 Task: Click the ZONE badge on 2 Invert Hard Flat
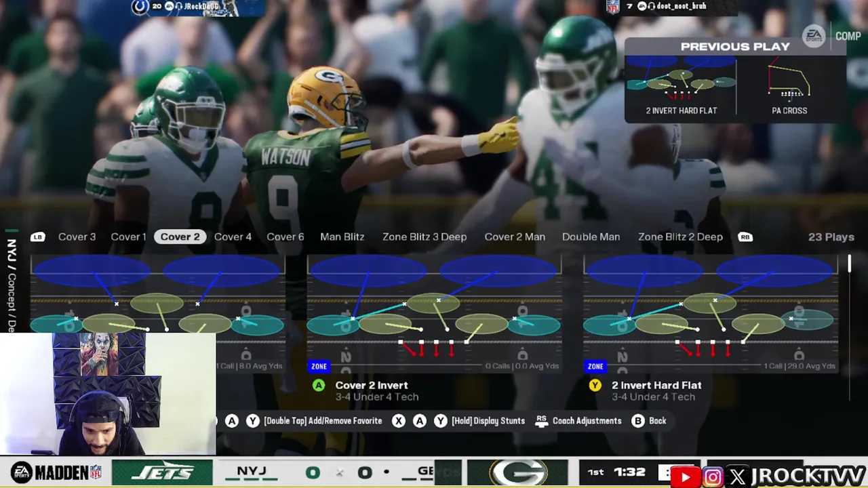click(x=595, y=366)
